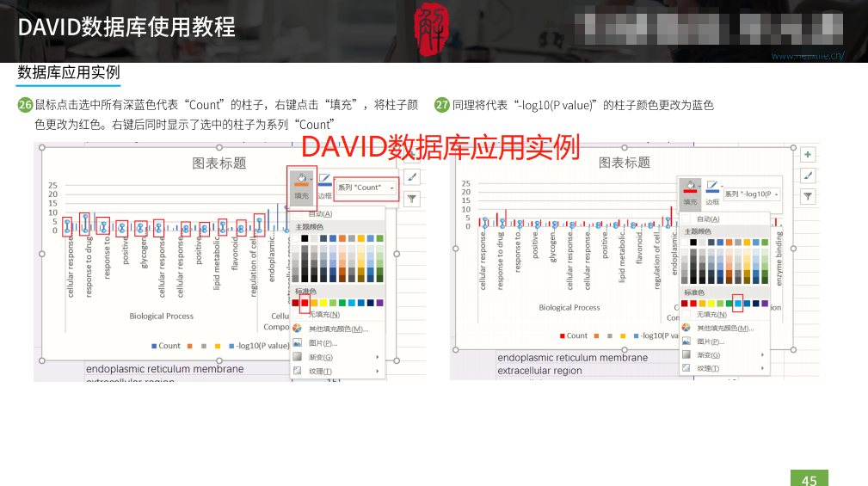Click the 填充 fill bucket in right chart
Image resolution: width=868 pixels, height=486 pixels.
point(690,187)
